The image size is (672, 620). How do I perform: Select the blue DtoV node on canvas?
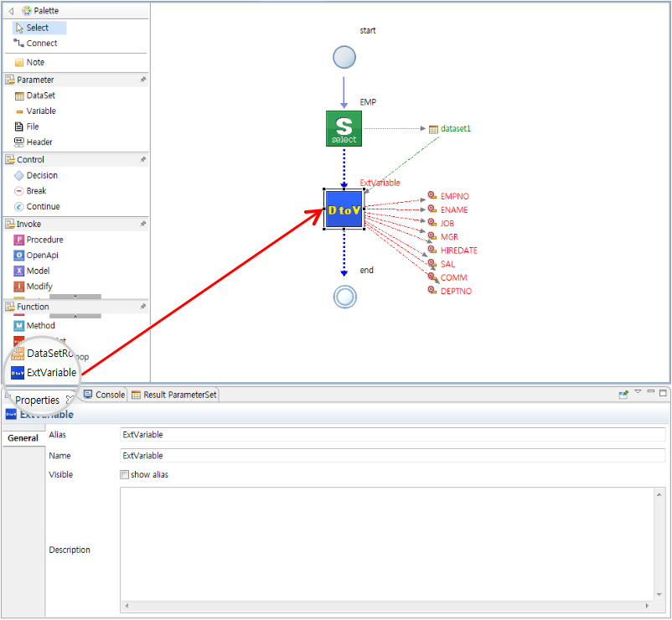[344, 209]
